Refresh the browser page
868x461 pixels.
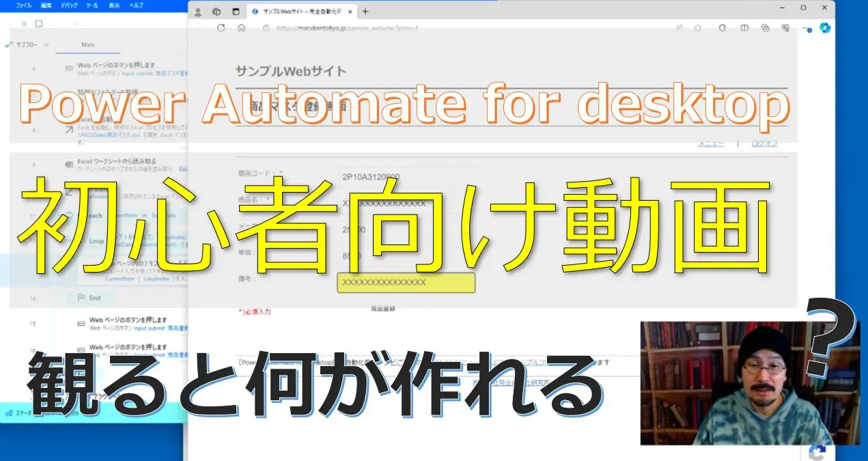click(221, 28)
